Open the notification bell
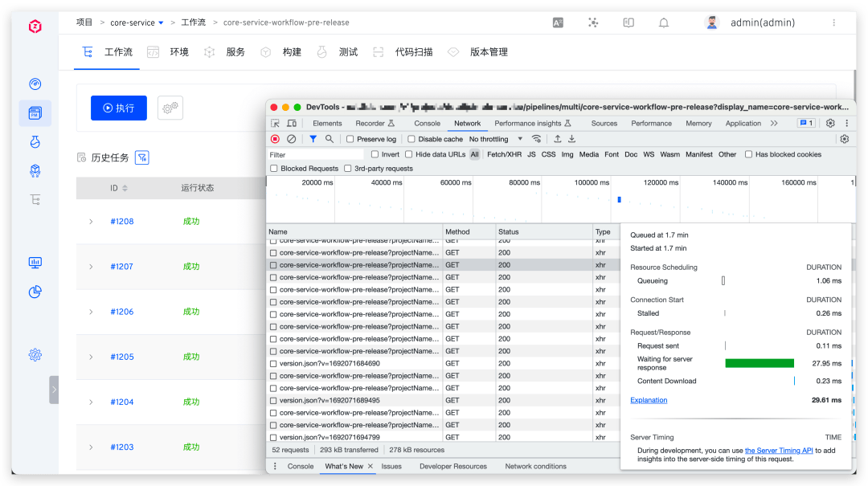The height and width of the screenshot is (486, 868). pos(664,23)
